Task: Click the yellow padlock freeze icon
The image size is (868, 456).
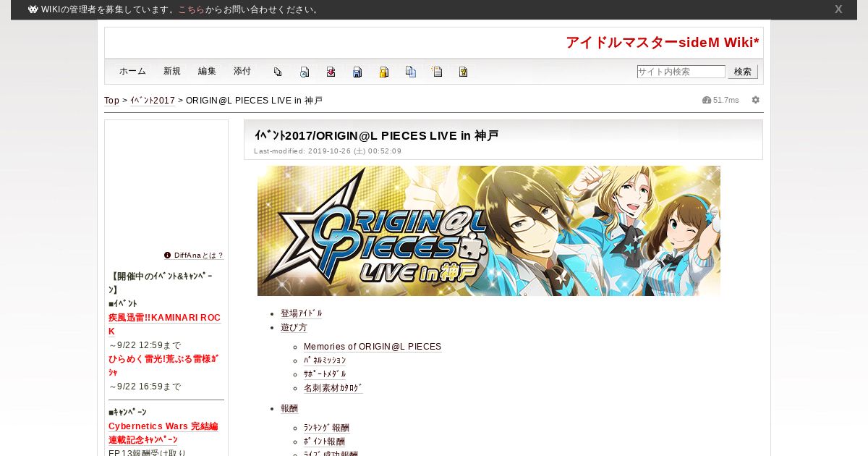Action: point(384,72)
